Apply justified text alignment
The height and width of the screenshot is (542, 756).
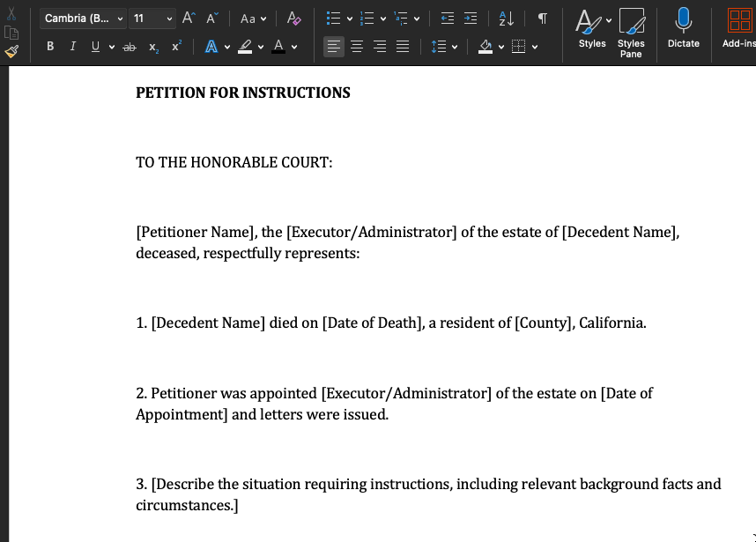pos(403,47)
